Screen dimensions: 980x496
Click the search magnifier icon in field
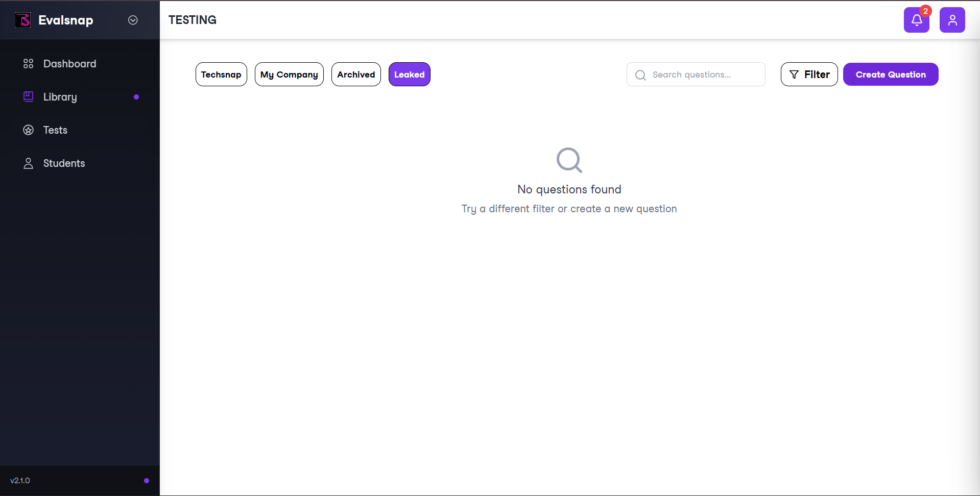pyautogui.click(x=640, y=75)
